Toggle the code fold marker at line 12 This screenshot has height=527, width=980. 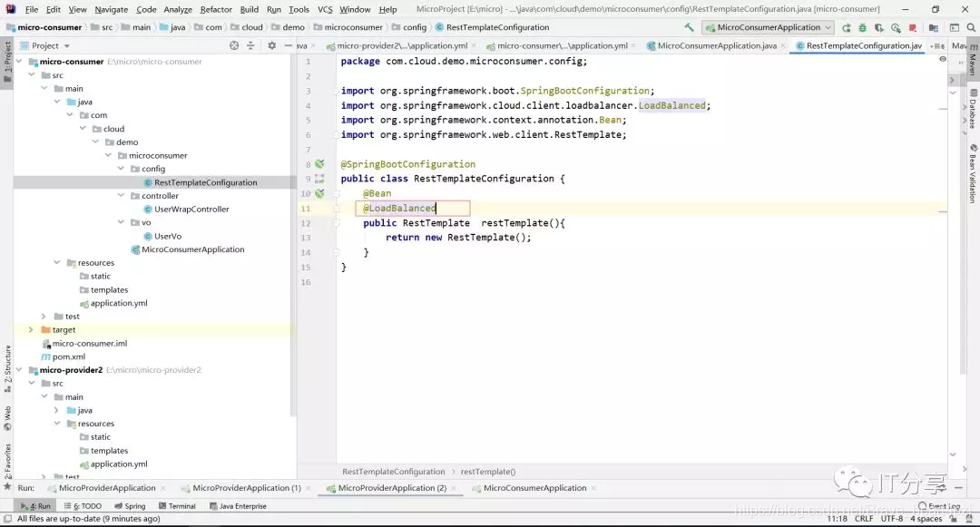(337, 223)
